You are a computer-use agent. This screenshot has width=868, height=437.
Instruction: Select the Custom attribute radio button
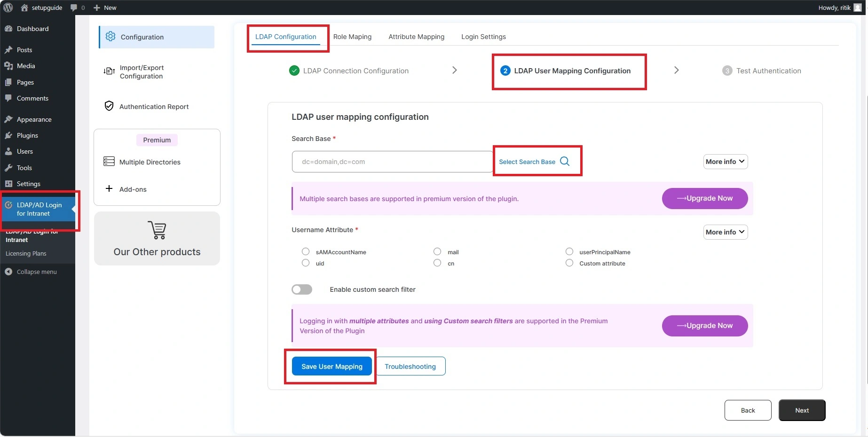coord(569,263)
